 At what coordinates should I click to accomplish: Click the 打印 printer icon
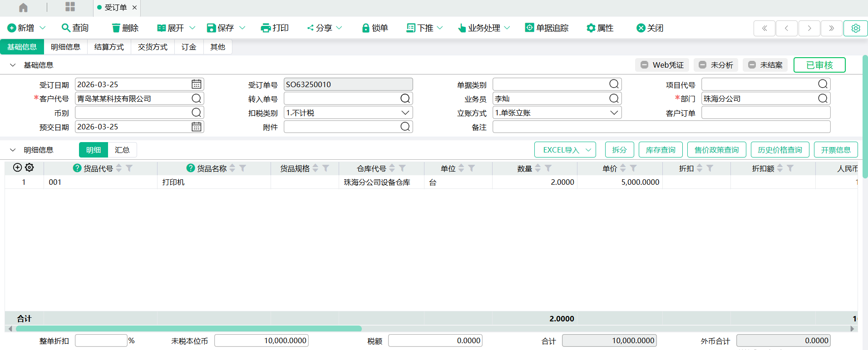(x=266, y=28)
